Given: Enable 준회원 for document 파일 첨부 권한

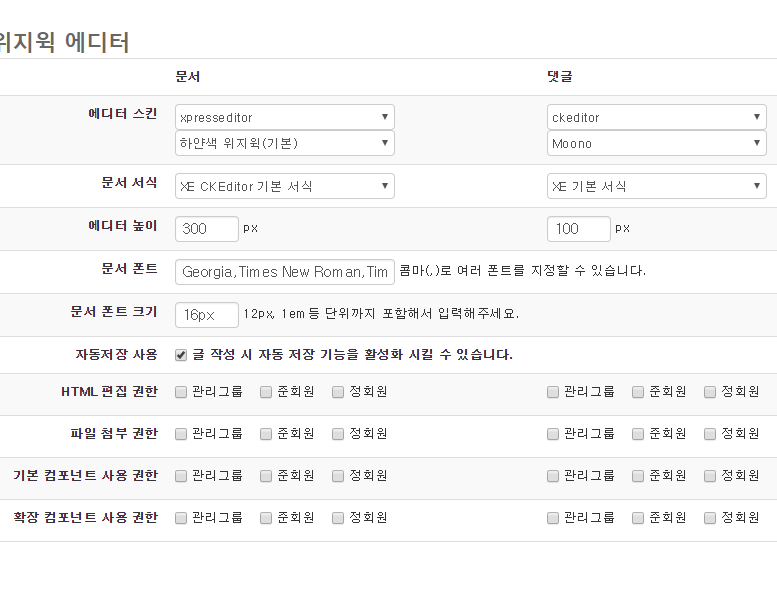Looking at the screenshot, I should [266, 434].
